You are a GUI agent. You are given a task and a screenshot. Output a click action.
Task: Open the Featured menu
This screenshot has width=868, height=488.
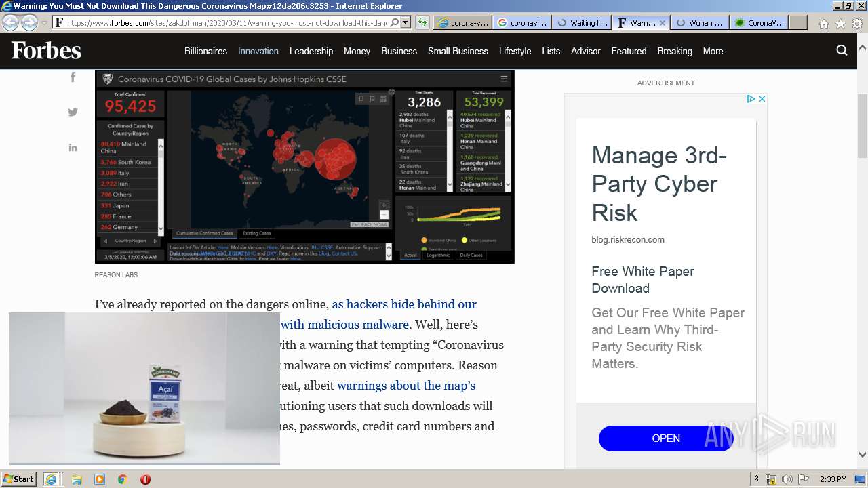coord(629,51)
